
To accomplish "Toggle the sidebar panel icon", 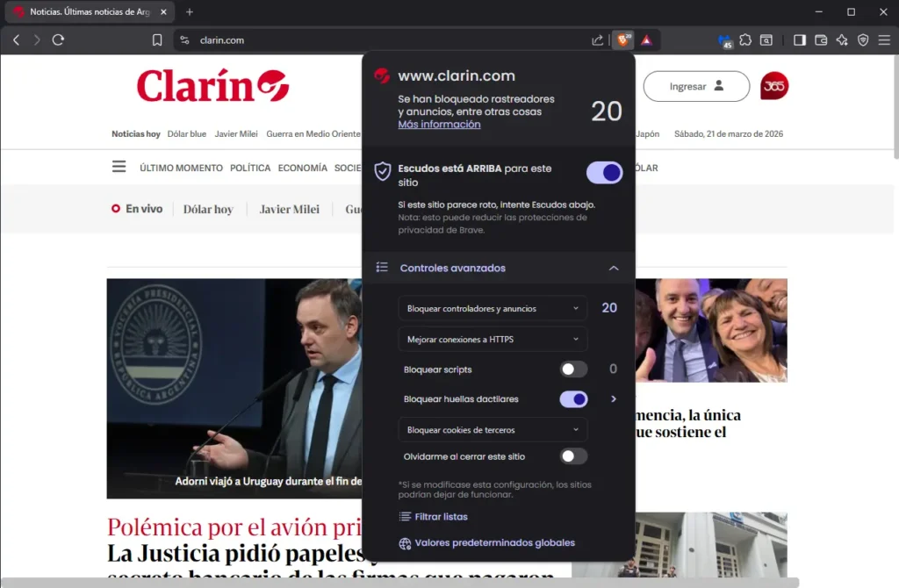I will (x=800, y=39).
